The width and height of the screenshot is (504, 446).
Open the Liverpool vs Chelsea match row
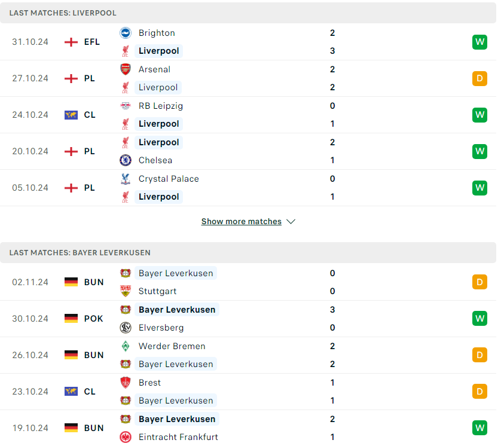click(248, 151)
